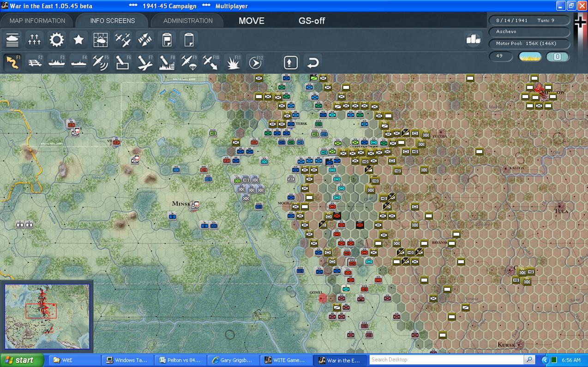Toggle the GS-off ground support setting
This screenshot has width=588, height=367.
point(312,21)
